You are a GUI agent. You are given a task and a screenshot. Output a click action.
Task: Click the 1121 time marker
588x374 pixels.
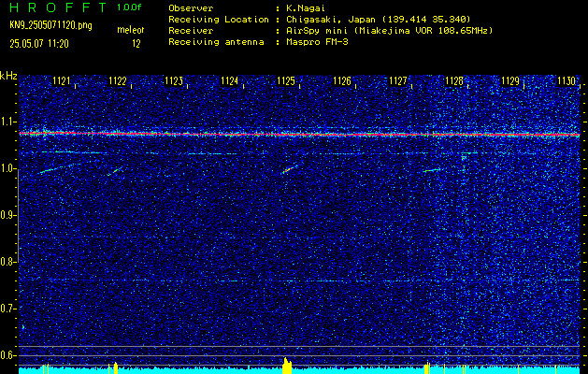click(x=62, y=80)
